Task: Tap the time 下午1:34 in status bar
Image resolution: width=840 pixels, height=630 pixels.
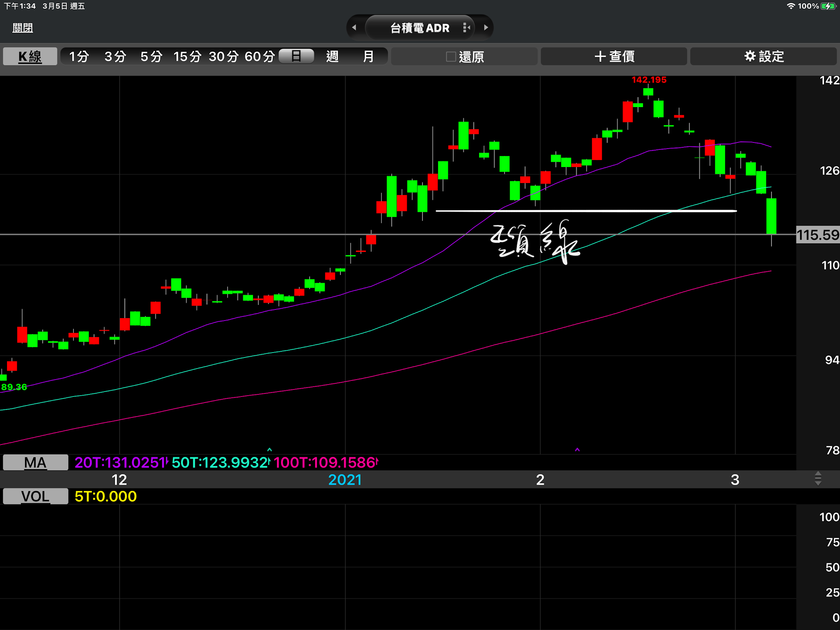Action: coord(20,6)
